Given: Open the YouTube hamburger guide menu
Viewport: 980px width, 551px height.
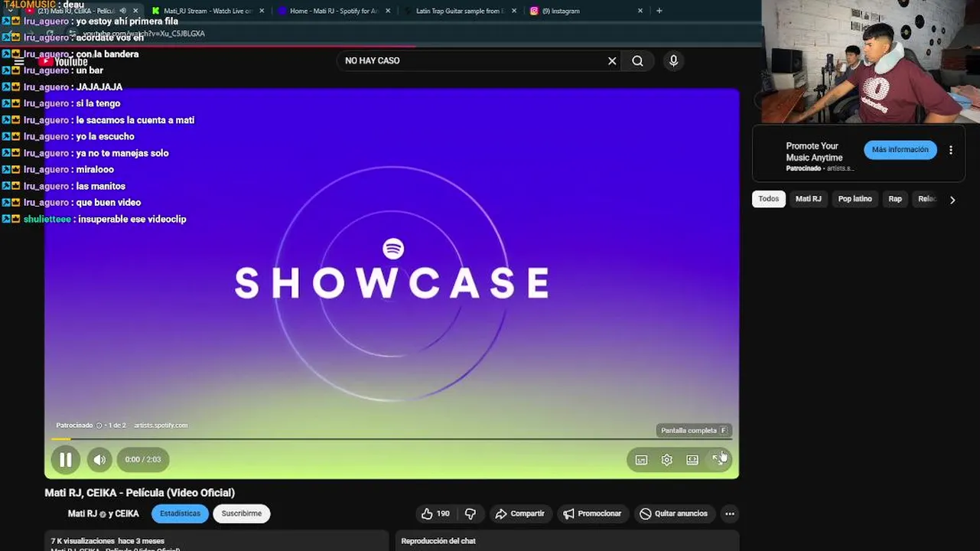Looking at the screenshot, I should pos(18,62).
